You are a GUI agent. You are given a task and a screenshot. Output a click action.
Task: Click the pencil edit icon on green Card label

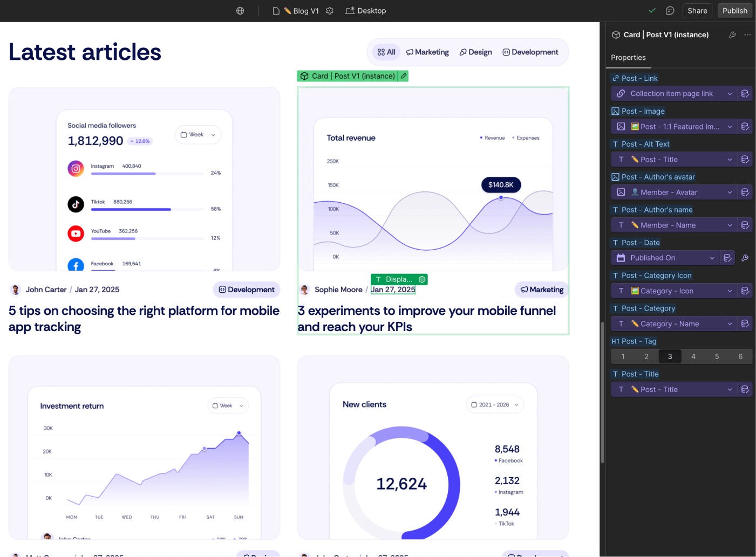[403, 76]
